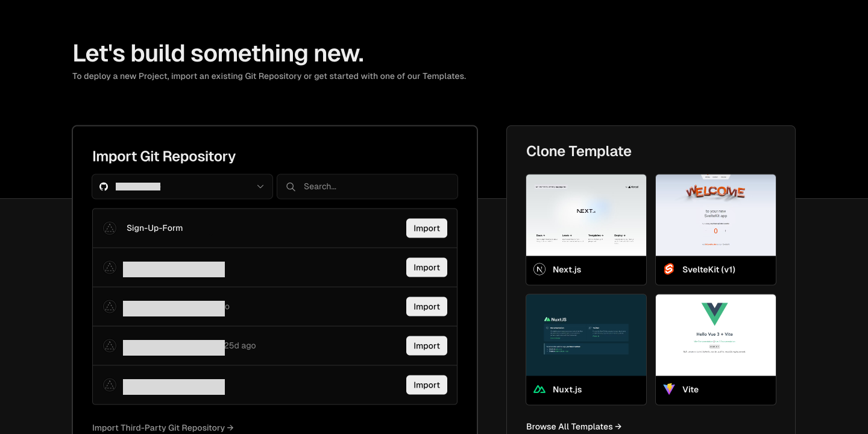Click the Svelte logo icon
This screenshot has height=434, width=868.
669,269
